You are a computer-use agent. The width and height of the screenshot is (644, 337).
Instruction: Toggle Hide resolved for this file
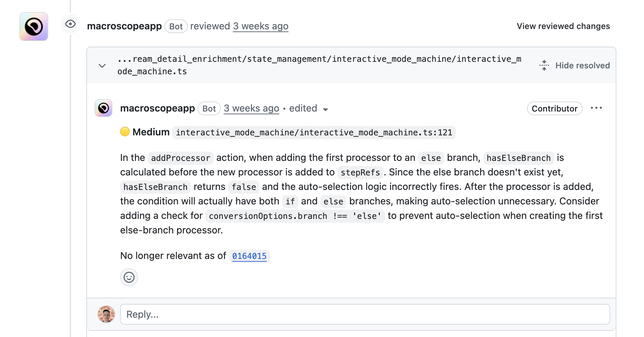pyautogui.click(x=574, y=65)
